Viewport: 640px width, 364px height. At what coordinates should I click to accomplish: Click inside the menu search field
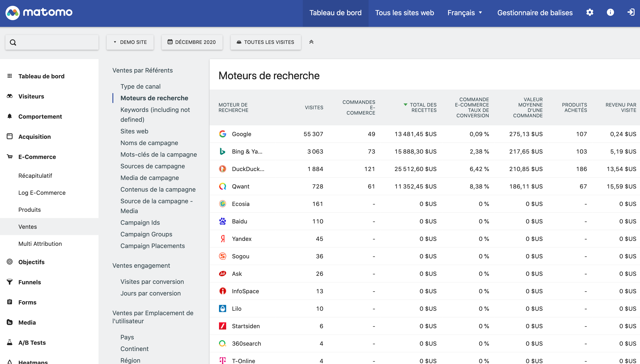click(x=52, y=42)
